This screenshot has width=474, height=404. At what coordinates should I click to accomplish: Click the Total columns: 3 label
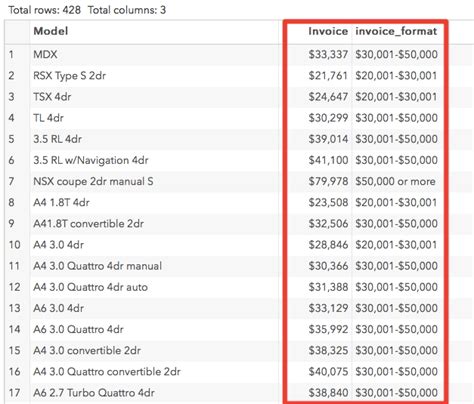click(127, 10)
